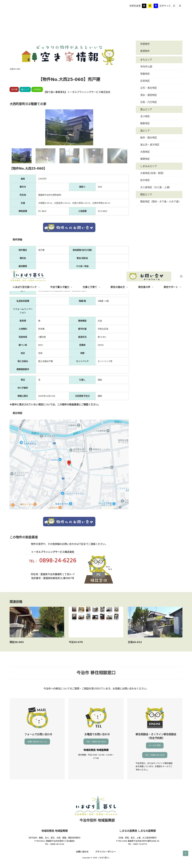
Task: Select 桜井・国分地区 in the sidebar
Action: [159, 138]
